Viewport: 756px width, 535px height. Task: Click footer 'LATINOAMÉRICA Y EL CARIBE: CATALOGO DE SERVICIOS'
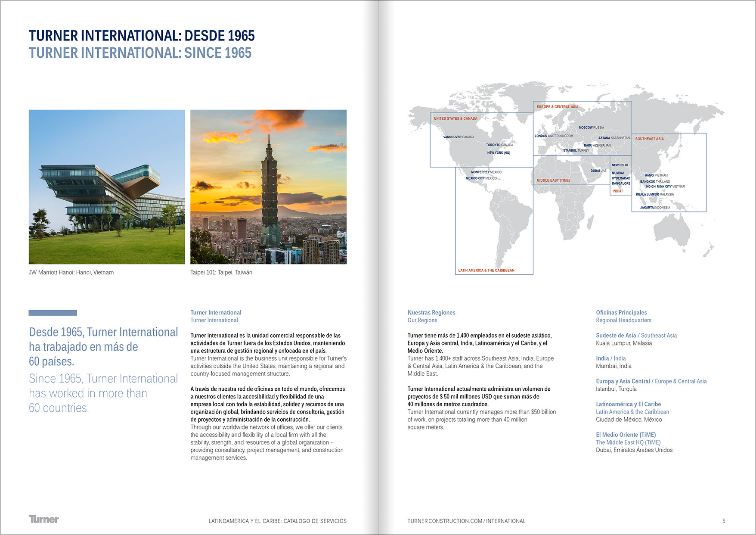click(x=278, y=521)
